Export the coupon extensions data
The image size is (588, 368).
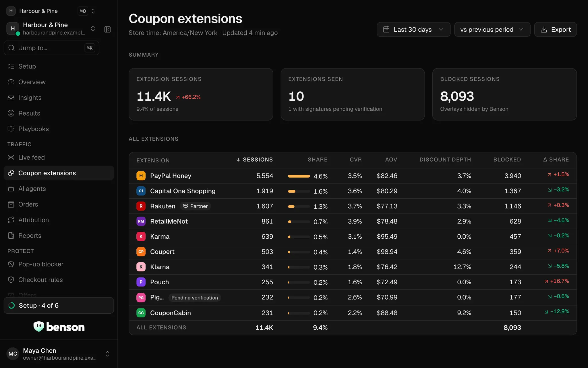(555, 29)
